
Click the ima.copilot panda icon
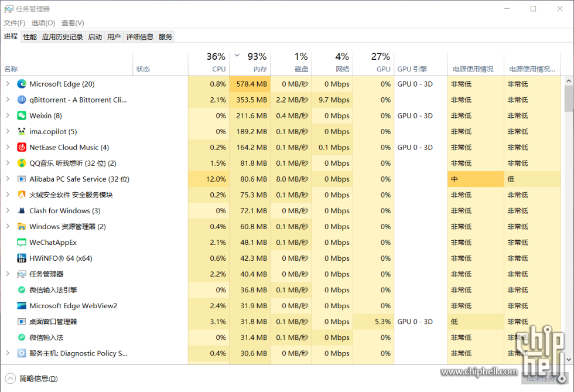coord(22,131)
